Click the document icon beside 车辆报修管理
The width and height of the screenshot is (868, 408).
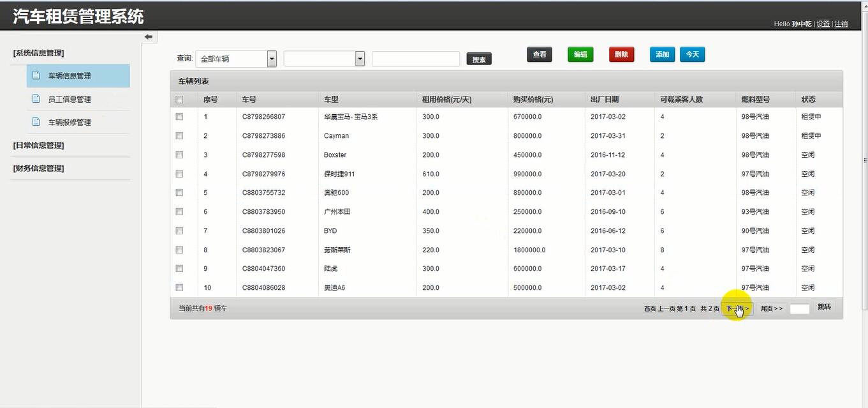(36, 121)
